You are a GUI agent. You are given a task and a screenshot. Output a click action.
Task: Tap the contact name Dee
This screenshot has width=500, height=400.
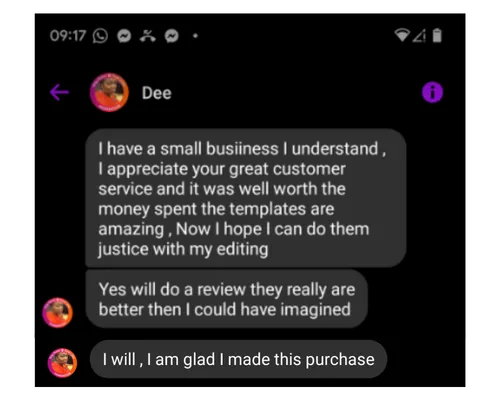[156, 93]
